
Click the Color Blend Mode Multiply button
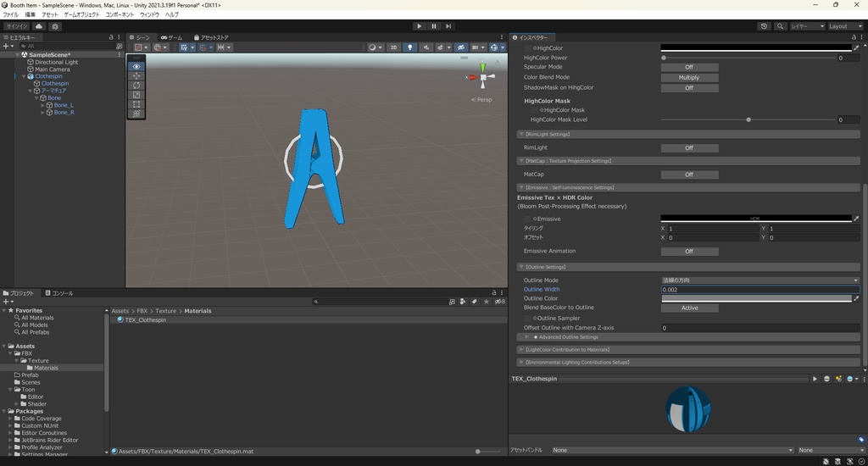tap(689, 77)
